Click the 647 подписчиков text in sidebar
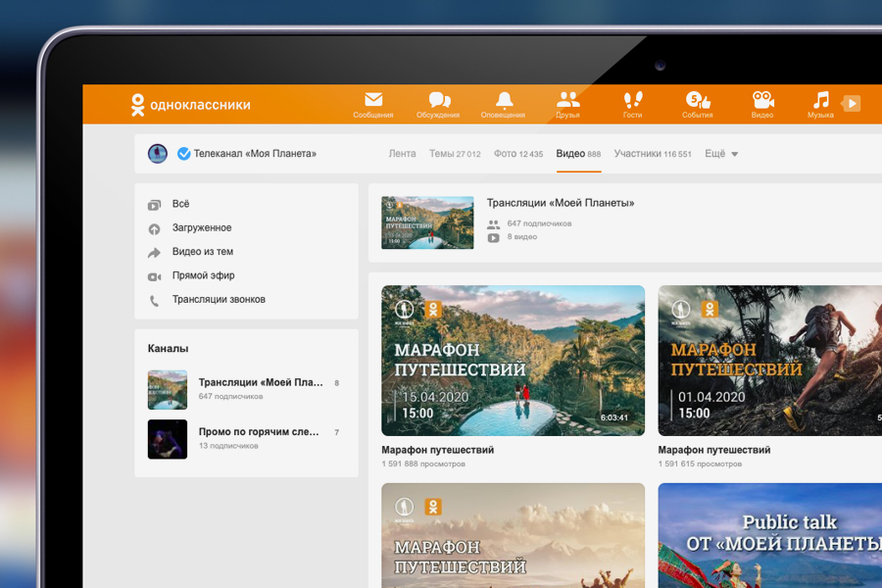 (230, 397)
